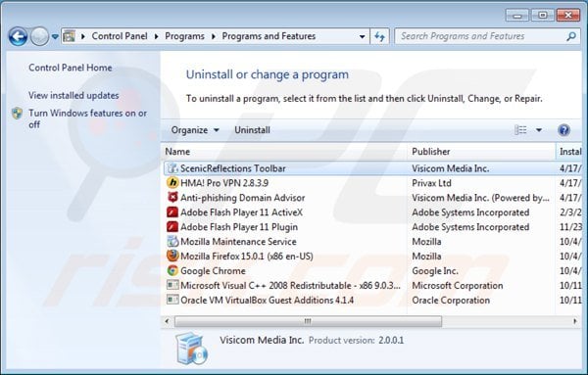The height and width of the screenshot is (375, 588).
Task: Click Anti-phishing Domain Advisor icon
Action: click(x=172, y=198)
